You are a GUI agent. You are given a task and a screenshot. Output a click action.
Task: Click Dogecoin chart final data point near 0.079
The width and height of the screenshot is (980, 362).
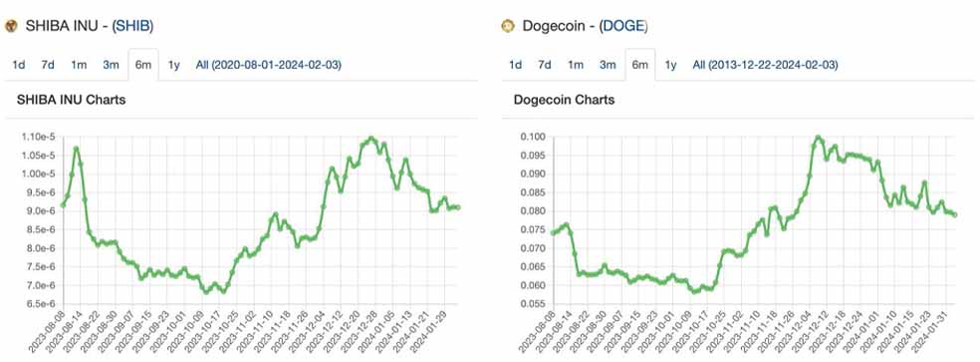pos(955,214)
